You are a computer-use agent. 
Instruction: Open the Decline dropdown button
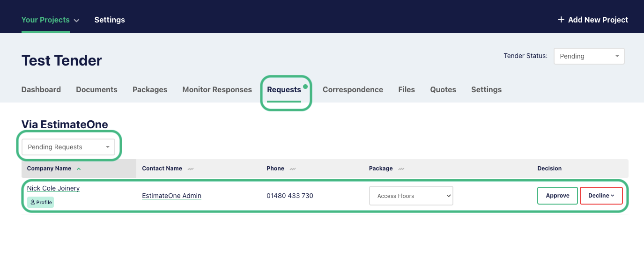click(x=601, y=196)
